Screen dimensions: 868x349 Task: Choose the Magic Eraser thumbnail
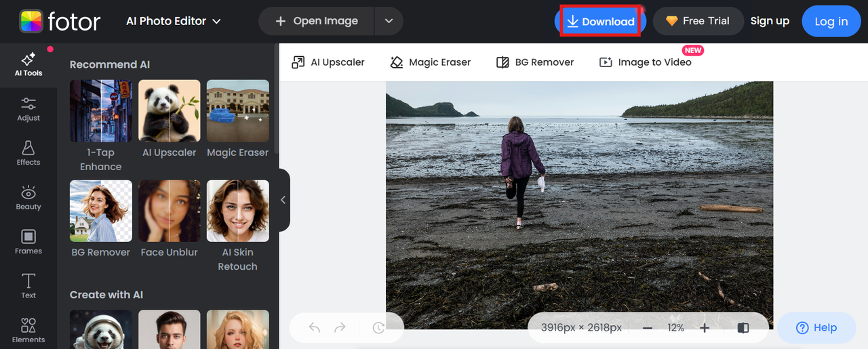click(238, 110)
